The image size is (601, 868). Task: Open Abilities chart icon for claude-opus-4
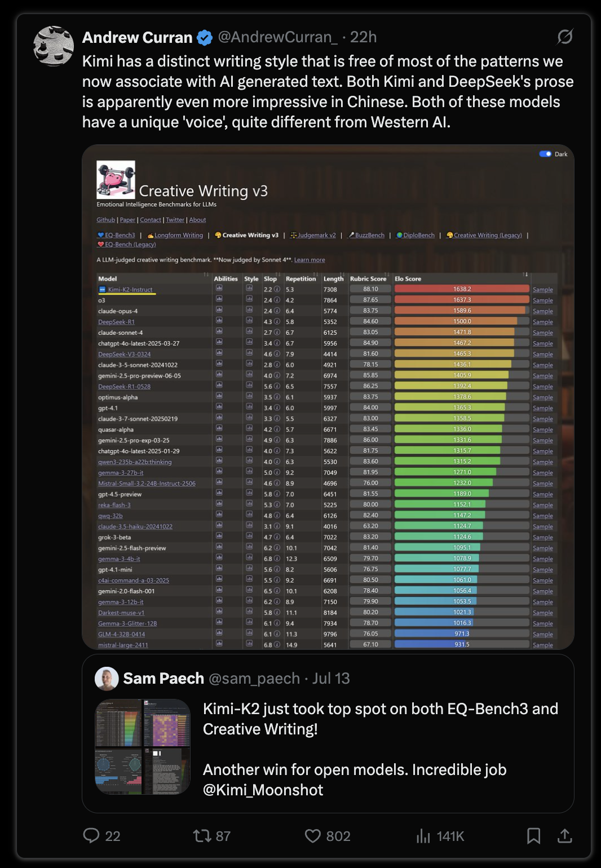(219, 310)
